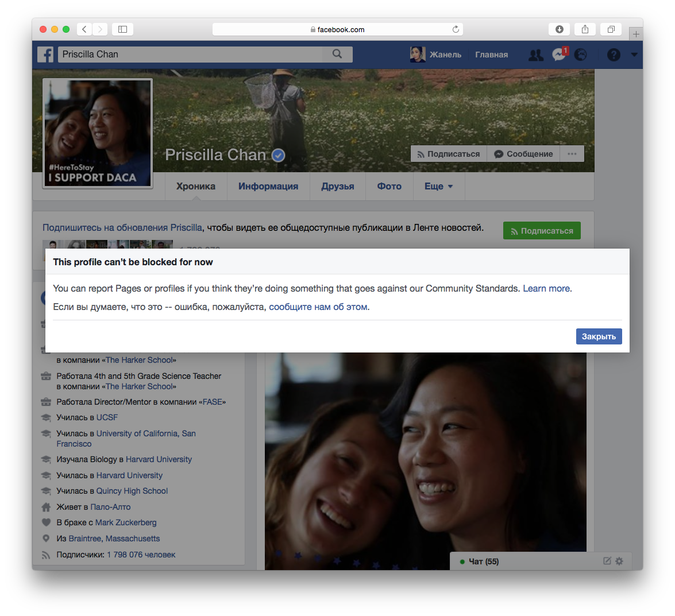The height and width of the screenshot is (616, 675).
Task: Click the search magnifier icon
Action: click(337, 54)
